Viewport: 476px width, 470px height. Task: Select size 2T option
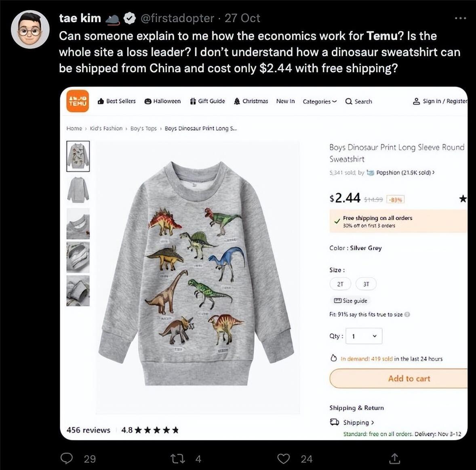[x=340, y=284]
